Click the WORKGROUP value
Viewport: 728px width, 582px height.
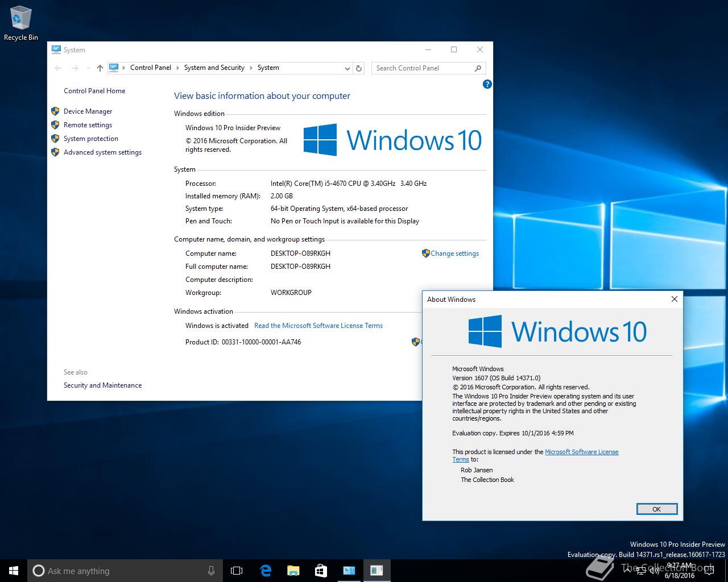pos(291,293)
